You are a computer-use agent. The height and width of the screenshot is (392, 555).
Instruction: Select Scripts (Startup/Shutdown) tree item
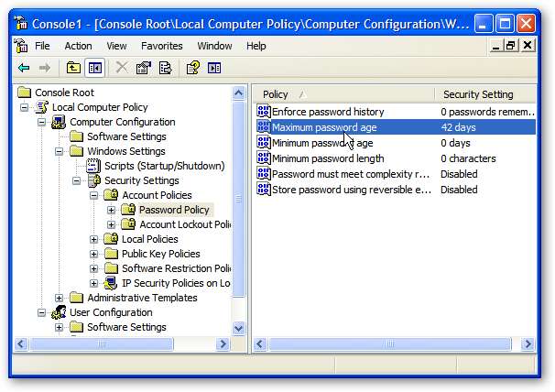click(164, 166)
